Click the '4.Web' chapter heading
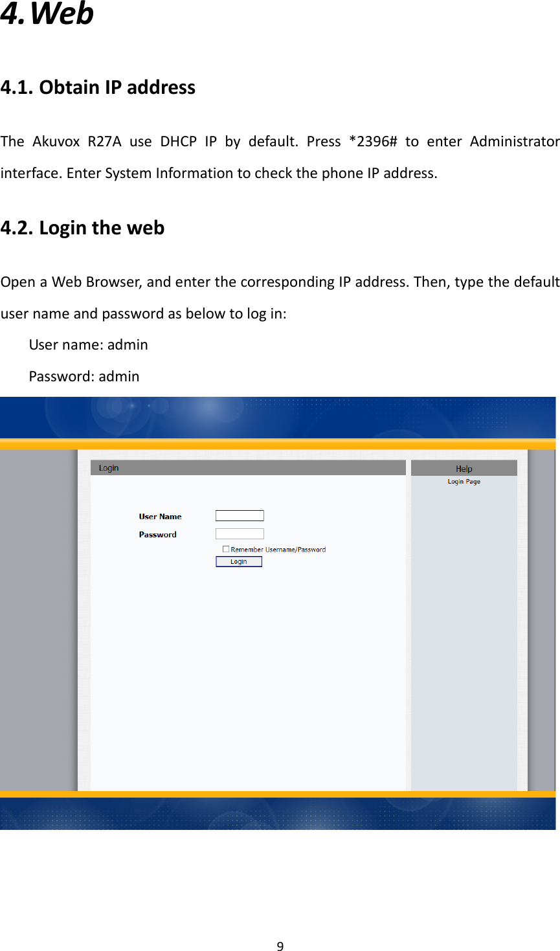 47,14
